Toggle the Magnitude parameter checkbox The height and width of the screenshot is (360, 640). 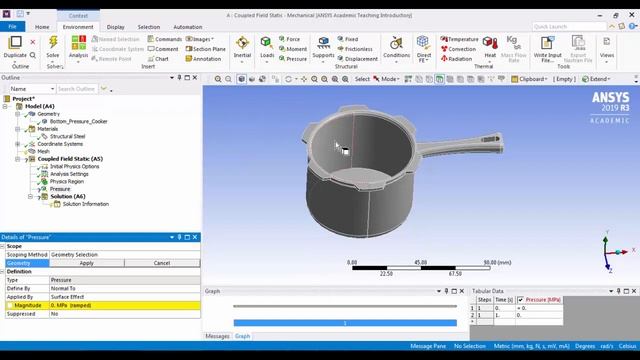pos(10,306)
